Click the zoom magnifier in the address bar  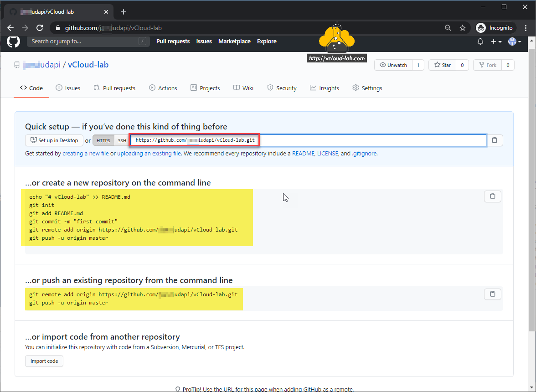(x=448, y=28)
